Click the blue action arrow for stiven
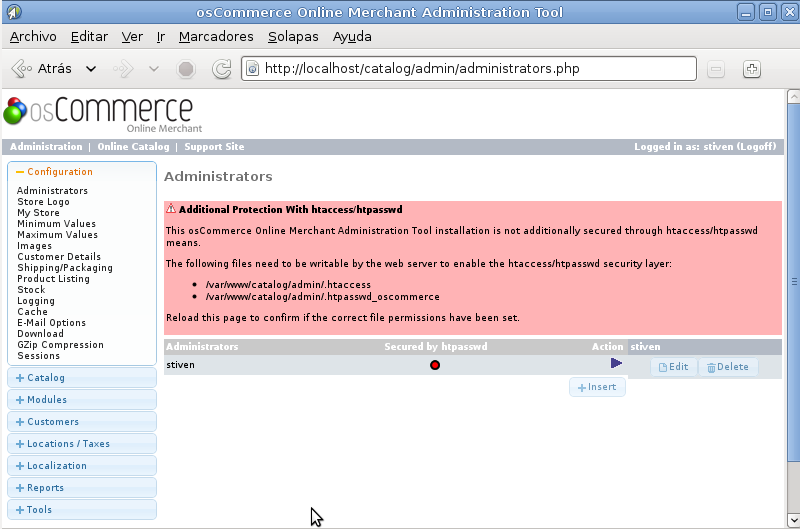800x529 pixels. tap(616, 363)
